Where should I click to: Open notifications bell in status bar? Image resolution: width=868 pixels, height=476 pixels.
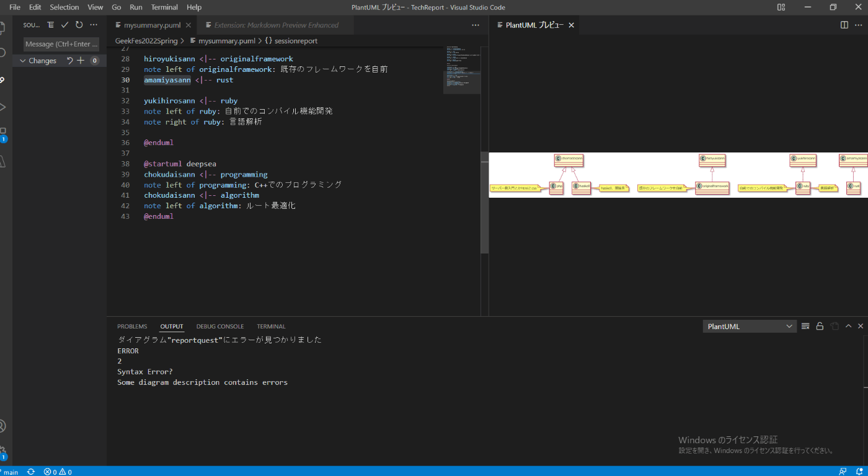858,472
